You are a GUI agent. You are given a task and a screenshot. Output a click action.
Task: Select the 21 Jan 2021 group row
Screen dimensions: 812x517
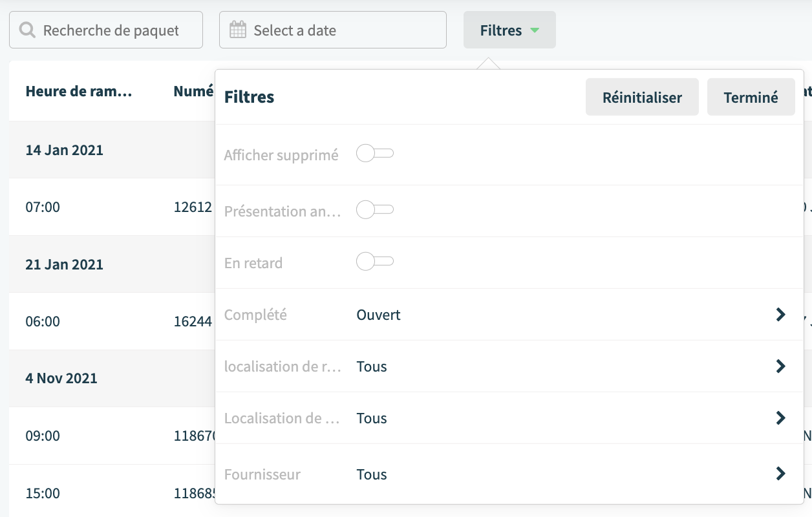pyautogui.click(x=112, y=264)
